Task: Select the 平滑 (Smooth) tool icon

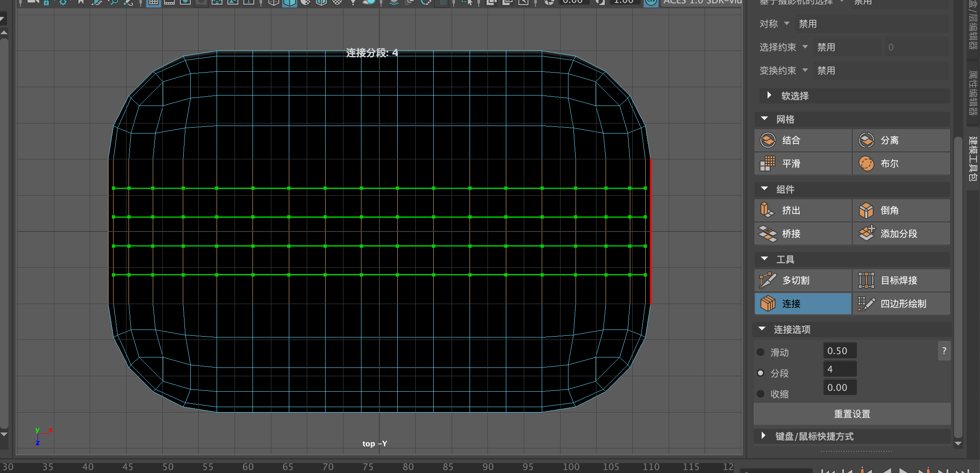Action: tap(768, 164)
